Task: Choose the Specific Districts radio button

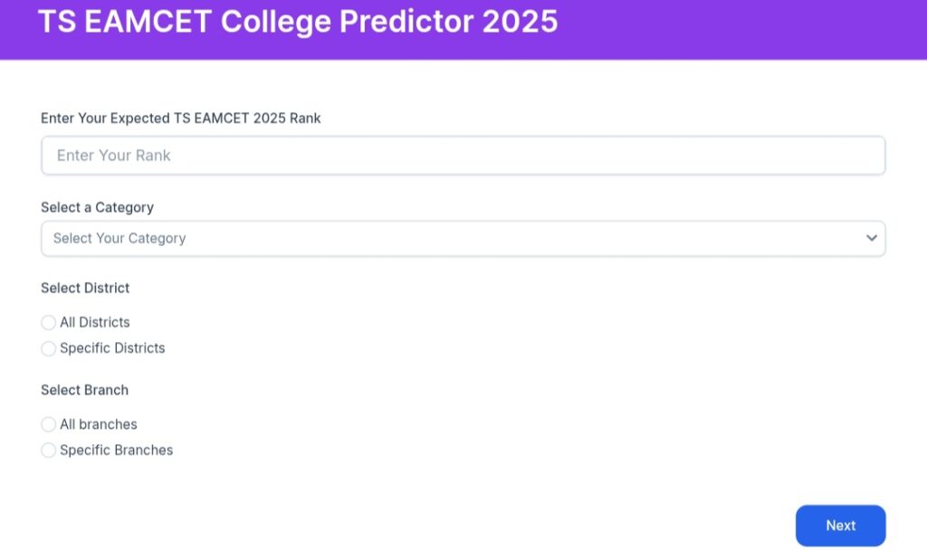Action: pos(49,348)
